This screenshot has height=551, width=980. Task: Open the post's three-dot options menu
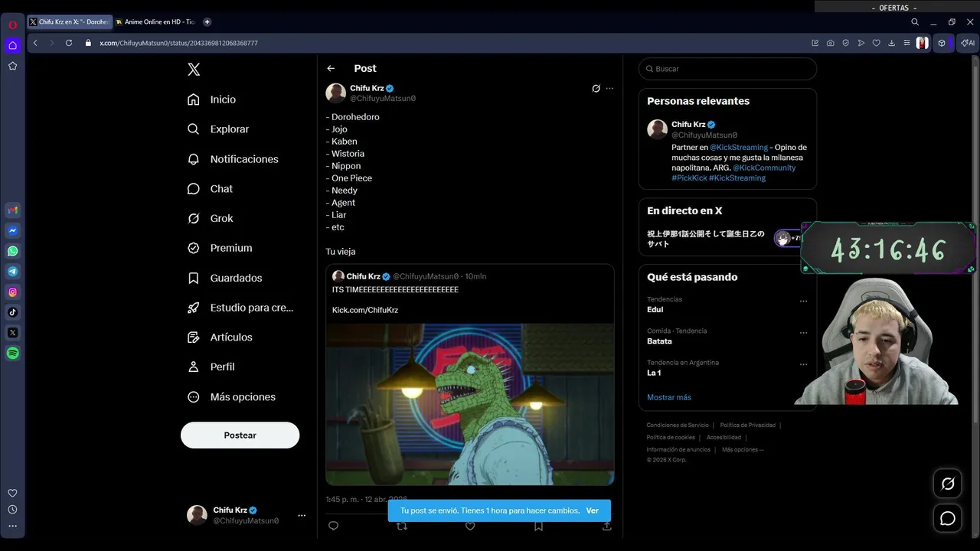[609, 89]
